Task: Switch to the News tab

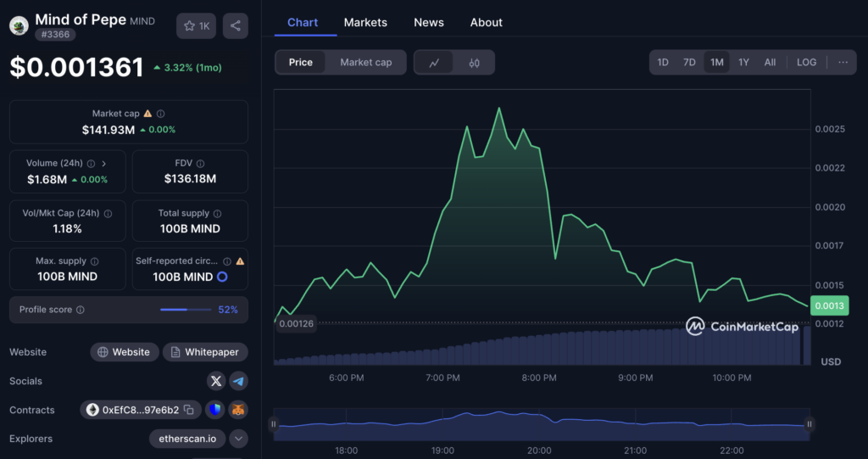Action: 429,23
